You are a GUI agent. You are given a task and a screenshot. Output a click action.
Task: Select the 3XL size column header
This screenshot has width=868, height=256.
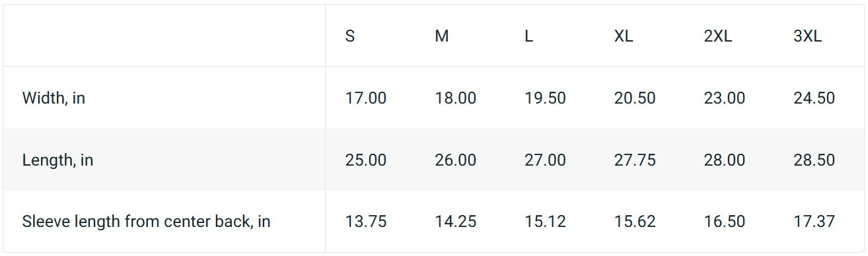coord(808,36)
